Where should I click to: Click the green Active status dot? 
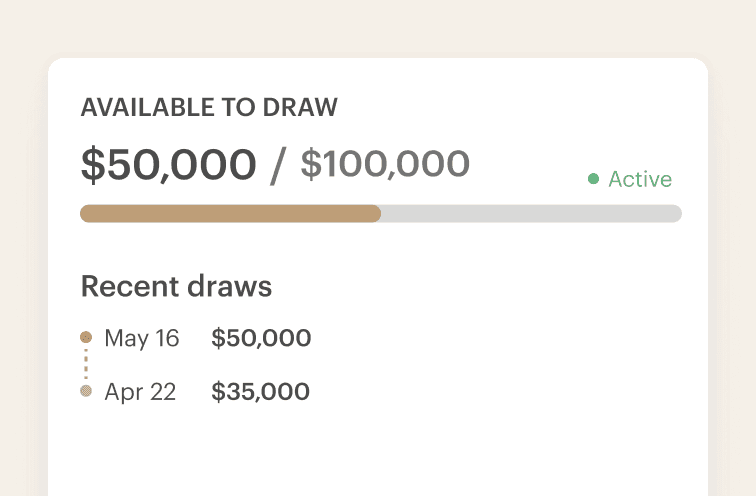(x=594, y=179)
